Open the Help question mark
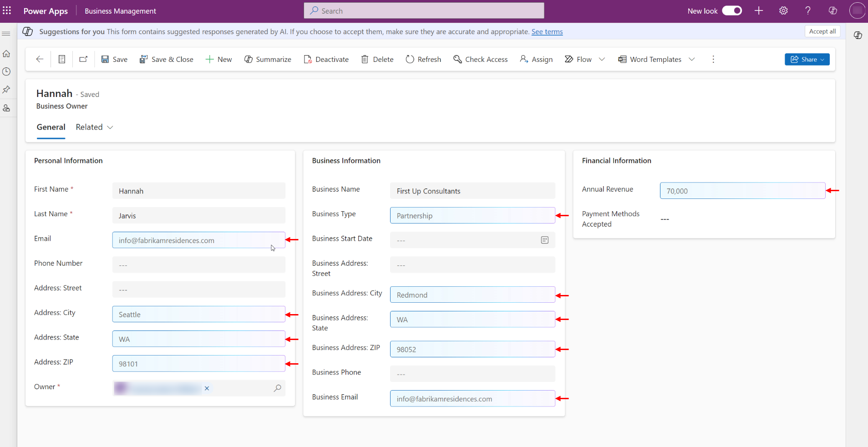Viewport: 868px width, 447px height. 808,10
